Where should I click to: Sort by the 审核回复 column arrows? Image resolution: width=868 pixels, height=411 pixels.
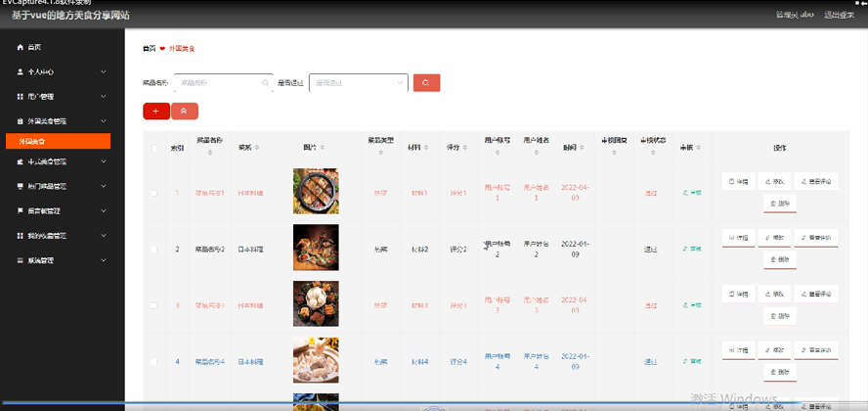614,153
